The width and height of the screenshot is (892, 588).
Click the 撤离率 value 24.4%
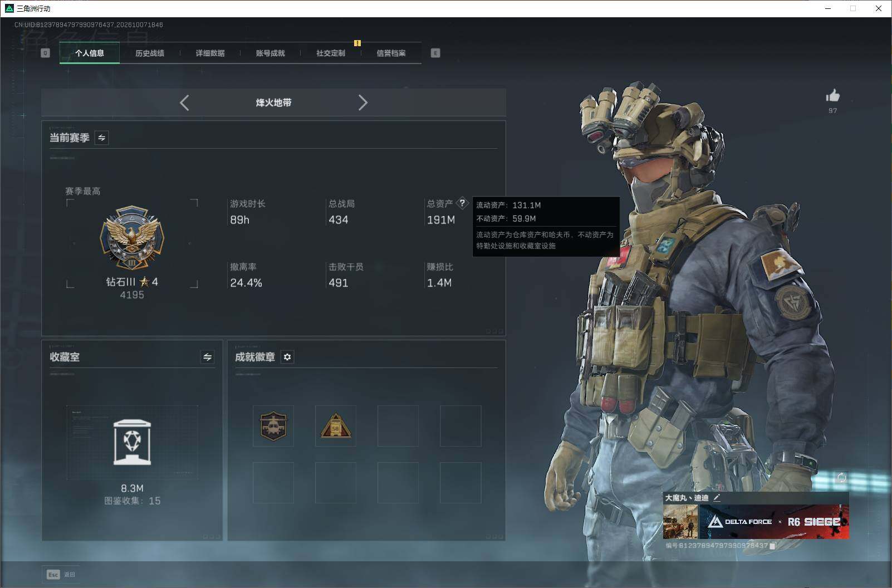(x=246, y=283)
